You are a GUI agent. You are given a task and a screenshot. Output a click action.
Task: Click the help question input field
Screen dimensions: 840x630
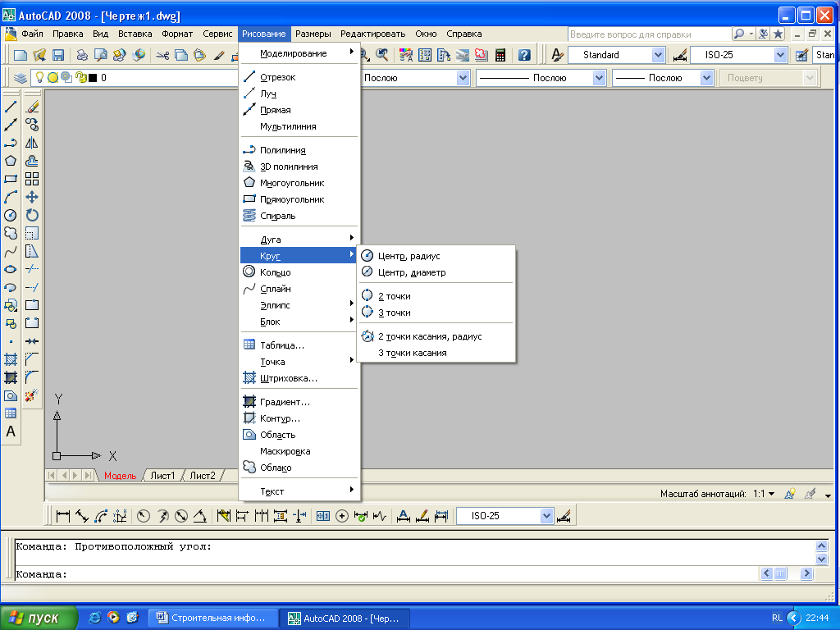pos(650,34)
